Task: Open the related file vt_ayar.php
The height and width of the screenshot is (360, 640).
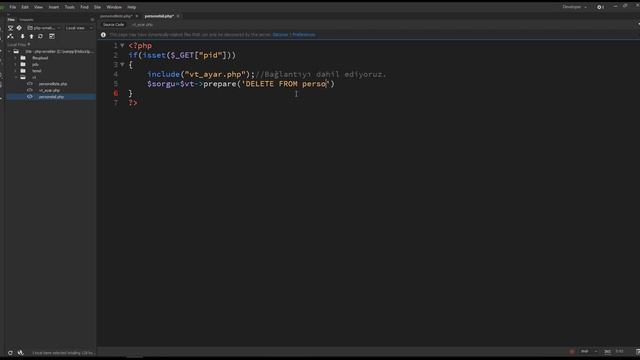Action: [142, 25]
